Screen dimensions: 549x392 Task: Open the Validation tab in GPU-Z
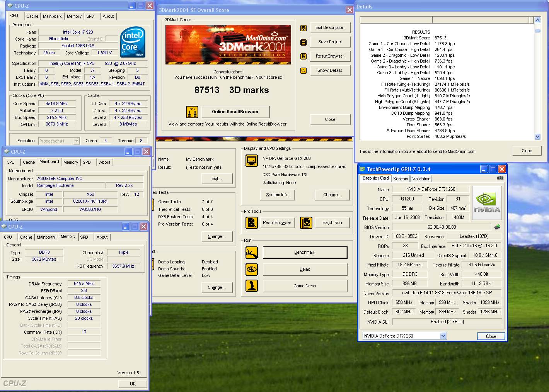(x=421, y=179)
